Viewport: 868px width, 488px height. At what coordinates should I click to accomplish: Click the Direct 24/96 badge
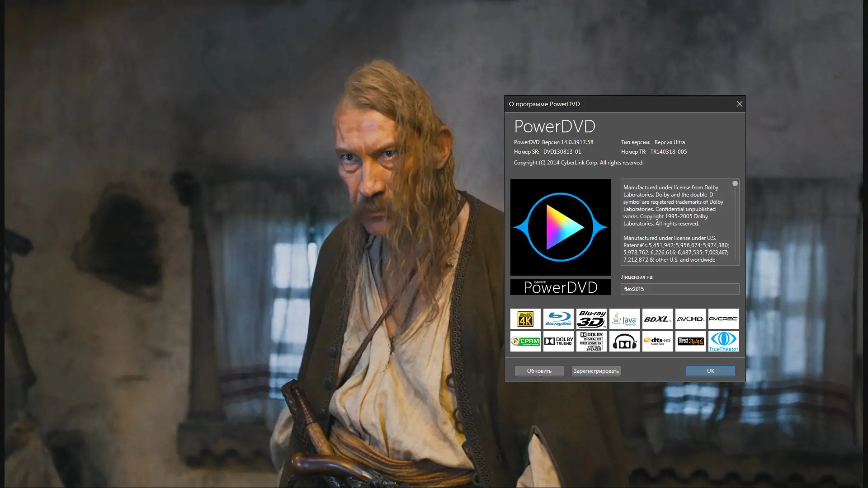click(690, 341)
